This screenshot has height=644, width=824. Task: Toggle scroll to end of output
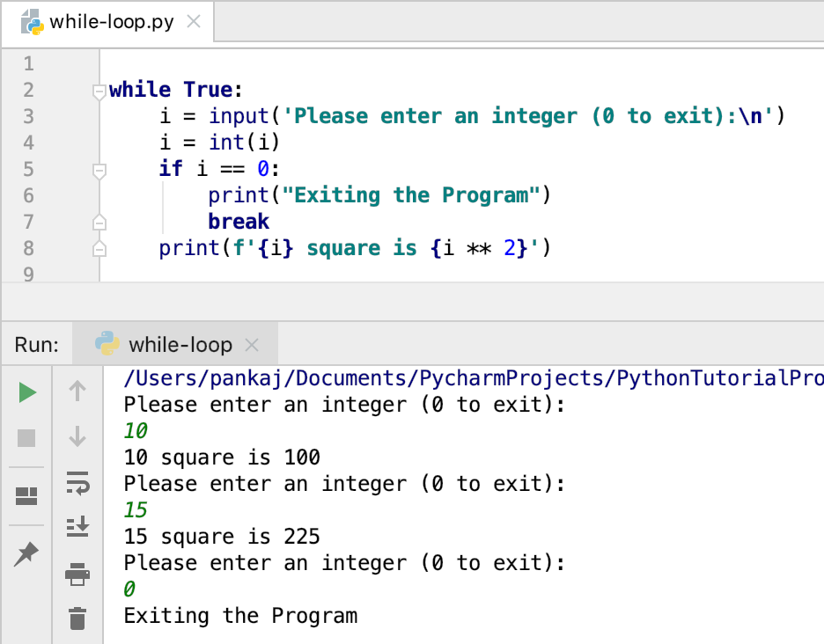pyautogui.click(x=77, y=526)
